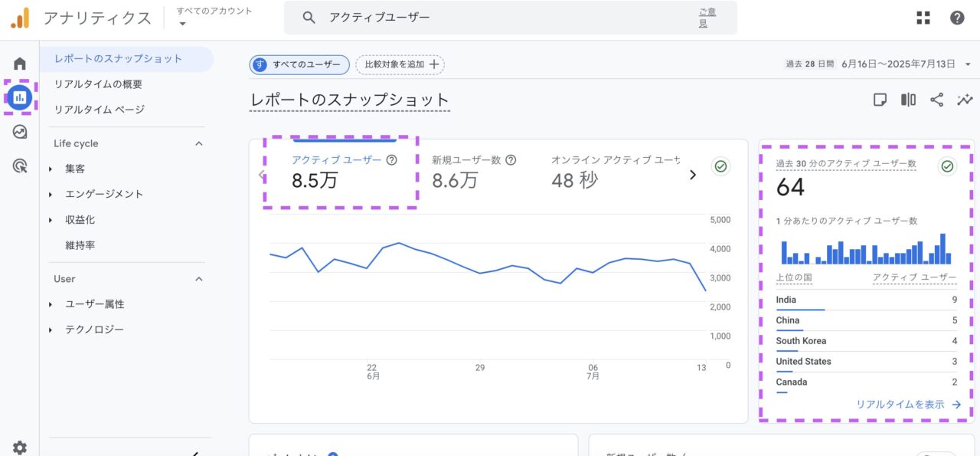Open the Explore icon in left rail
The image size is (980, 456).
[x=20, y=132]
